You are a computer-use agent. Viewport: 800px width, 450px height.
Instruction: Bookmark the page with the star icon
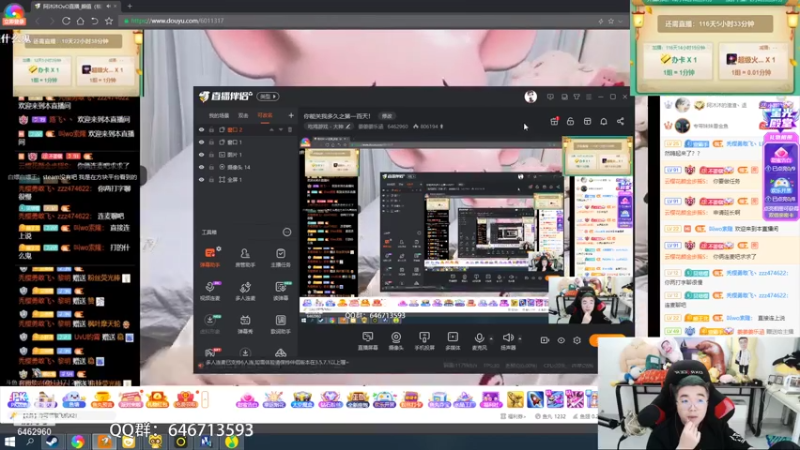tap(109, 21)
